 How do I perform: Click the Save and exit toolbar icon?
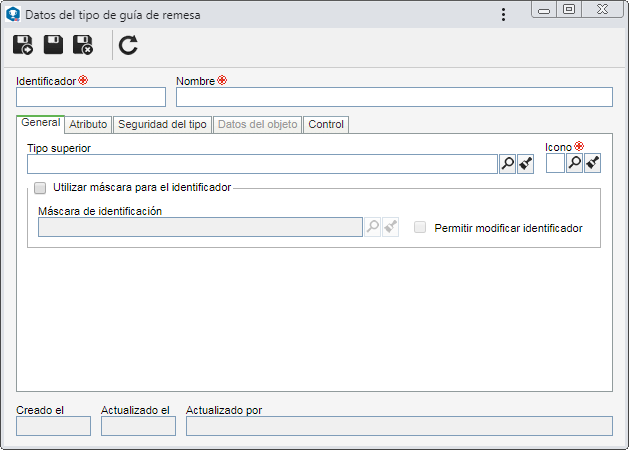click(83, 45)
